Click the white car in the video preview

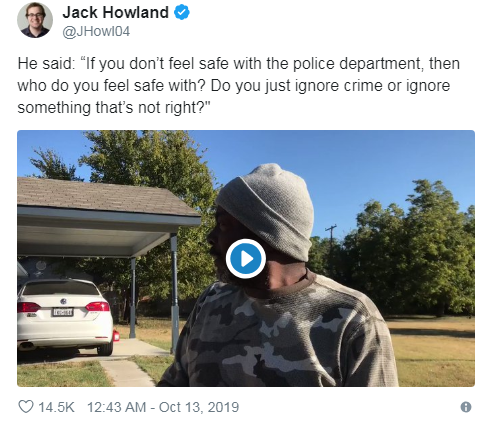tap(64, 317)
